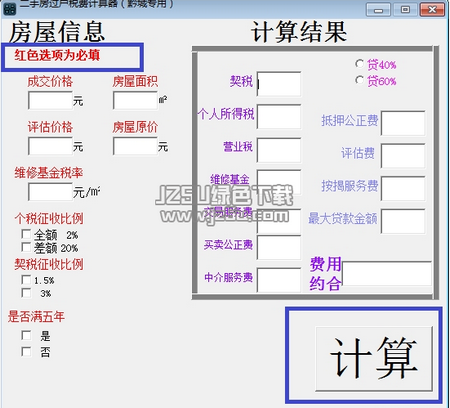
Task: Click the 评估费 result field
Action: point(403,156)
